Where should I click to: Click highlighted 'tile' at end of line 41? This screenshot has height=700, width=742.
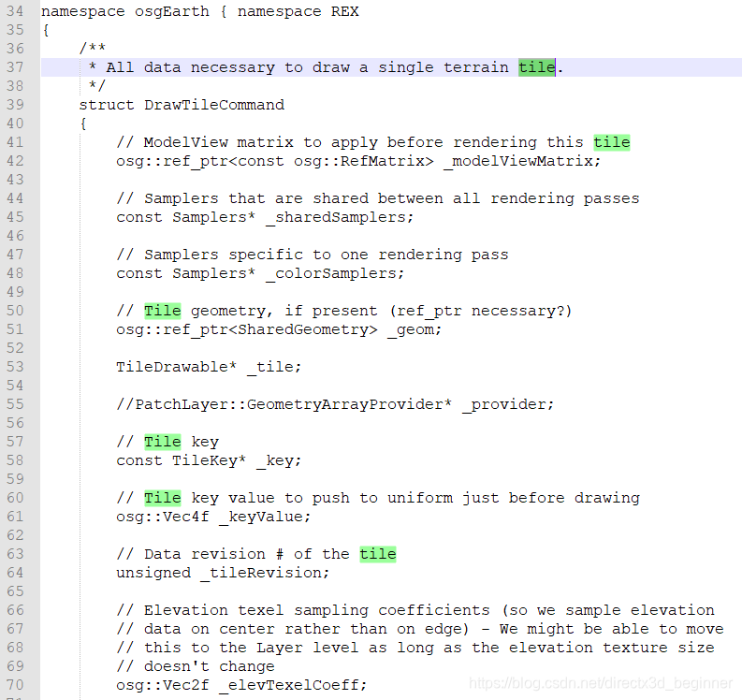(612, 142)
